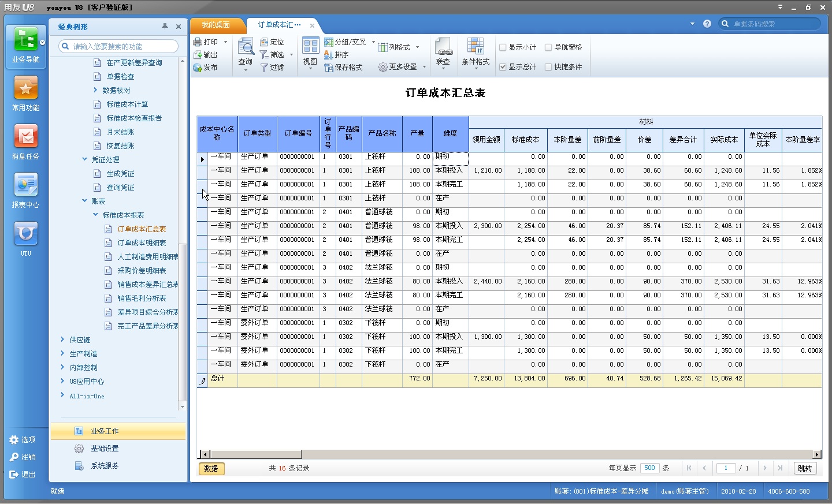Click navigation tree vertical scrollbar thumb
Screen dimensions: 832x504
[183, 322]
